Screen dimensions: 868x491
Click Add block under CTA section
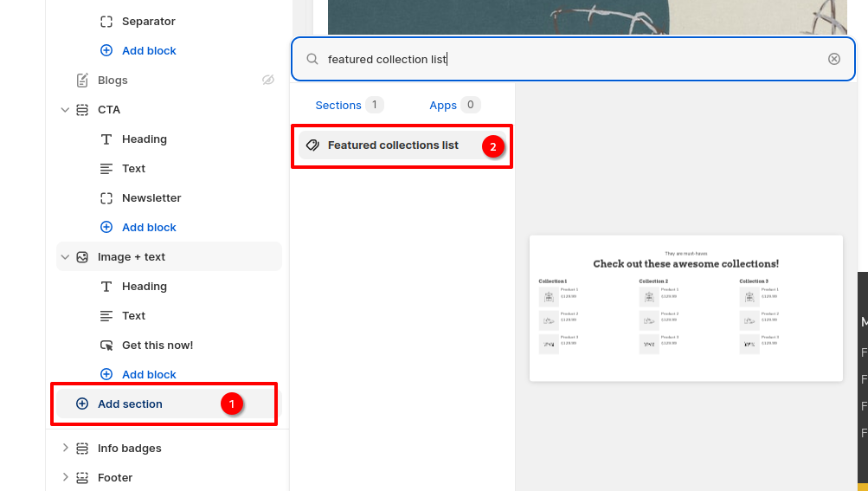(x=149, y=228)
